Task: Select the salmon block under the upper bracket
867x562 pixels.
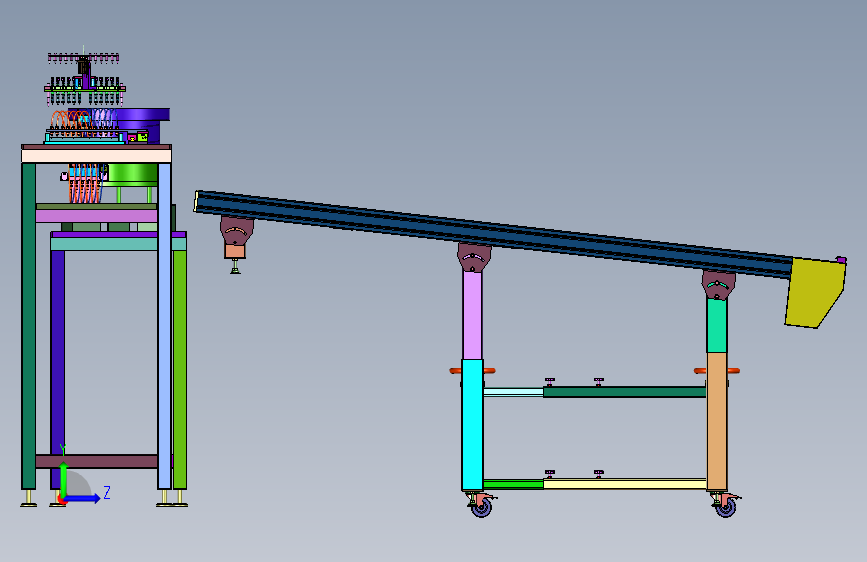Action: [235, 252]
